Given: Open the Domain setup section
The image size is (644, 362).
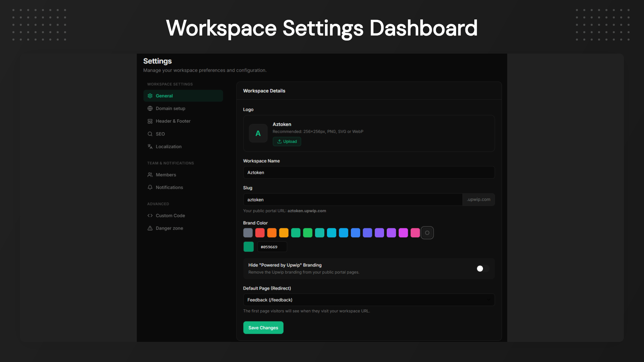Looking at the screenshot, I should click(183, 109).
